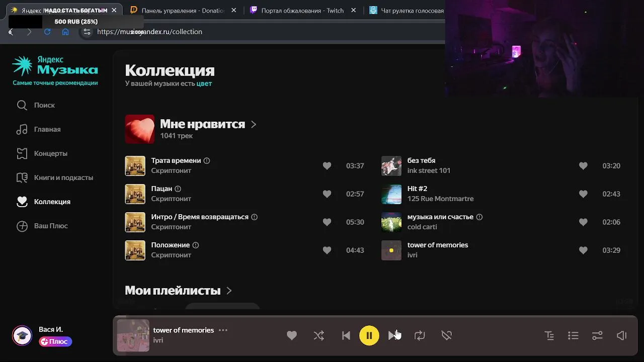
Task: Expand Мне нравится playlist chevron
Action: point(254,124)
